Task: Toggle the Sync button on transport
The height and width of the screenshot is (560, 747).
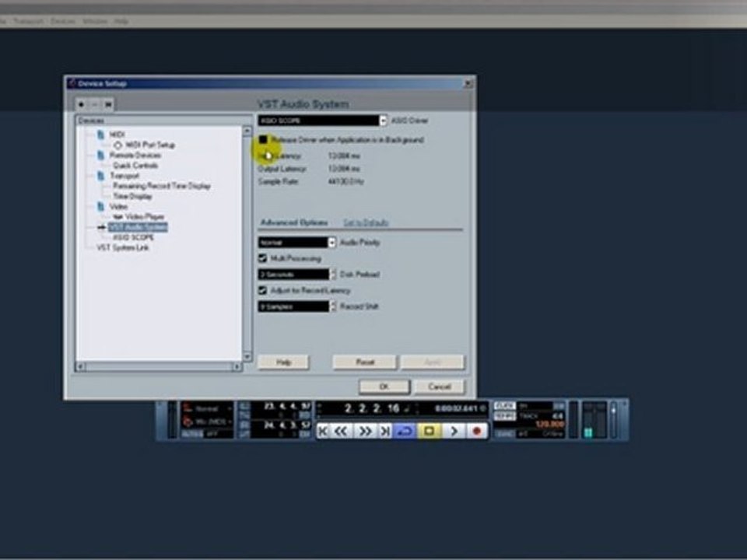Action: tap(504, 434)
